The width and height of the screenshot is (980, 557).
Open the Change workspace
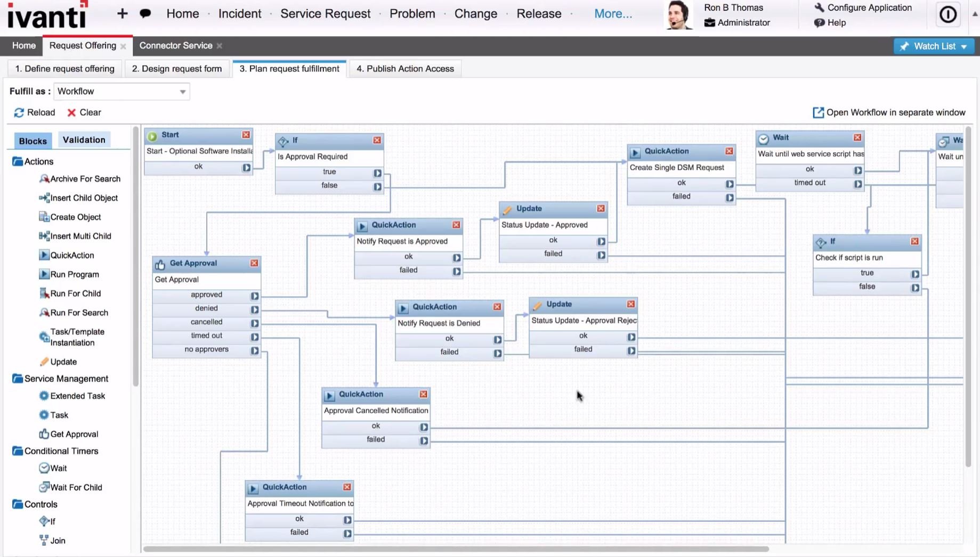tap(476, 14)
